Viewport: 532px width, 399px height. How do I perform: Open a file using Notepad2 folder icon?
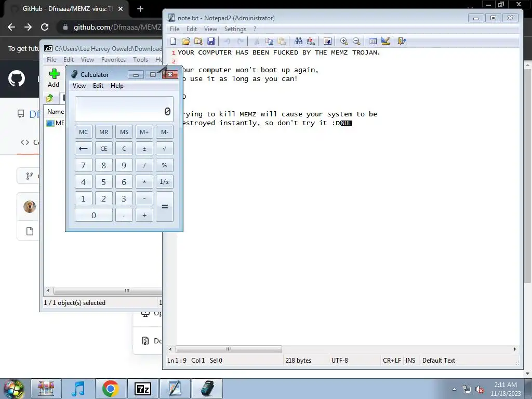click(185, 41)
